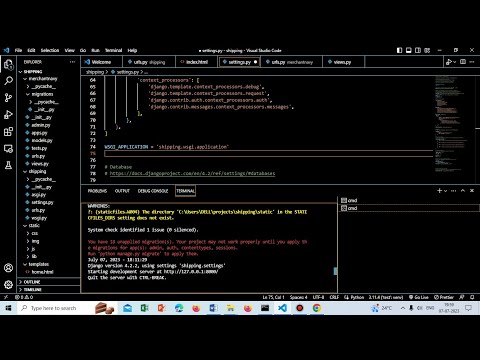
Task: Toggle secondary side bar visibility
Action: tap(418, 50)
